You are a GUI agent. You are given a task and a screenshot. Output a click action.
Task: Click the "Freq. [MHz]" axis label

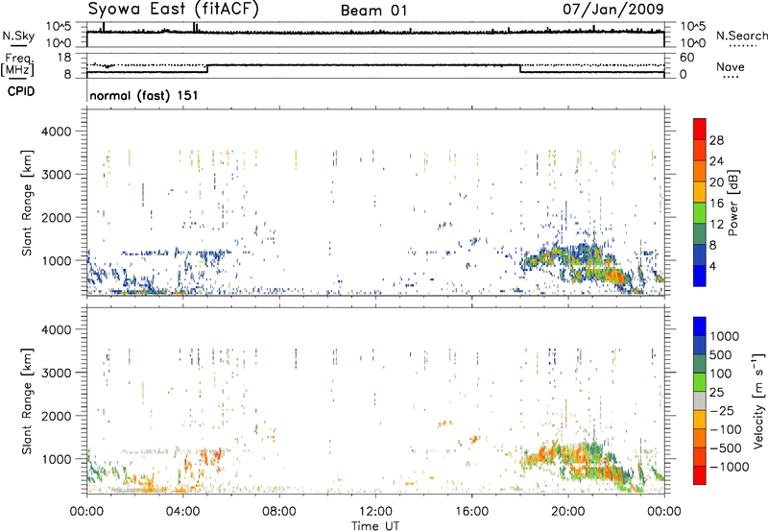pyautogui.click(x=17, y=65)
